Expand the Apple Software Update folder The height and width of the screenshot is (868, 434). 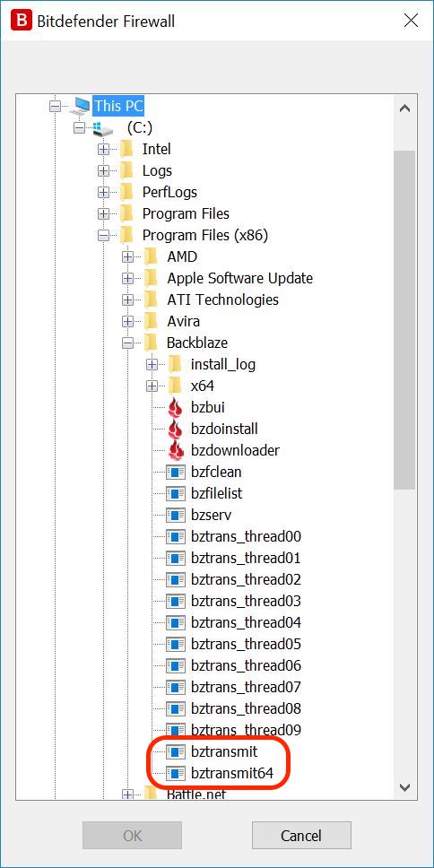pos(128,279)
